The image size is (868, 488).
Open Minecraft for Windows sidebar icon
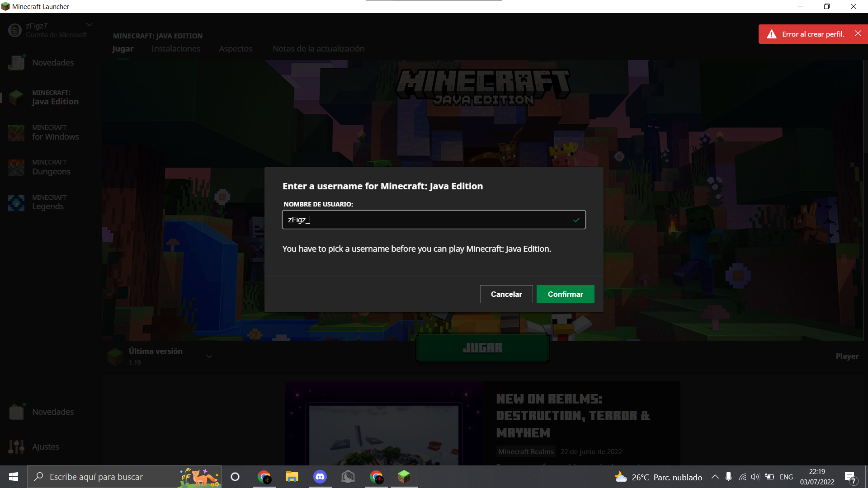tap(16, 132)
